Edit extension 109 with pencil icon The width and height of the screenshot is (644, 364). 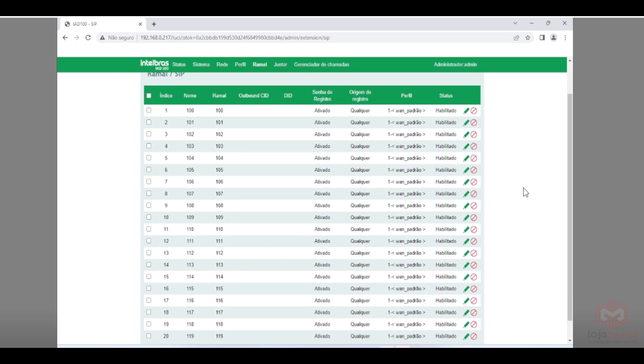[x=466, y=218]
